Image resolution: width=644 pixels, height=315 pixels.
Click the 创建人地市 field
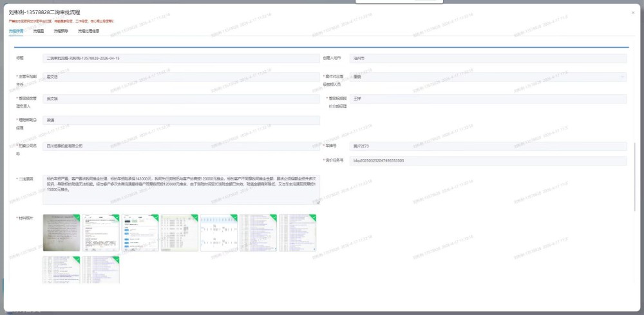click(x=488, y=59)
